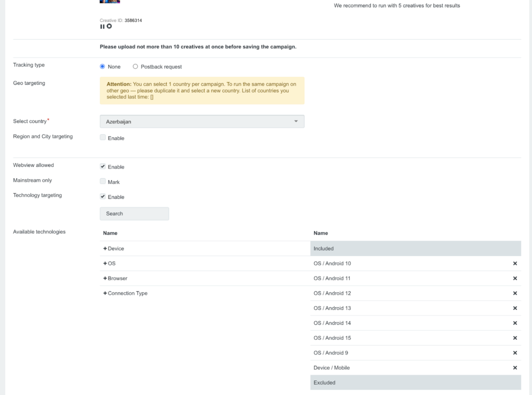This screenshot has width=532, height=395.
Task: Disable the Technology targeting checkbox
Action: click(103, 196)
